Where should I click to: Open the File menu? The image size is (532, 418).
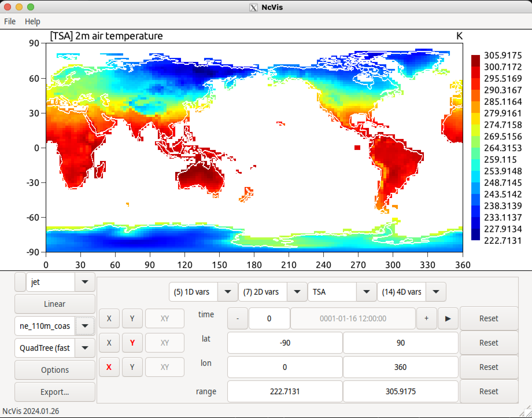pos(10,21)
